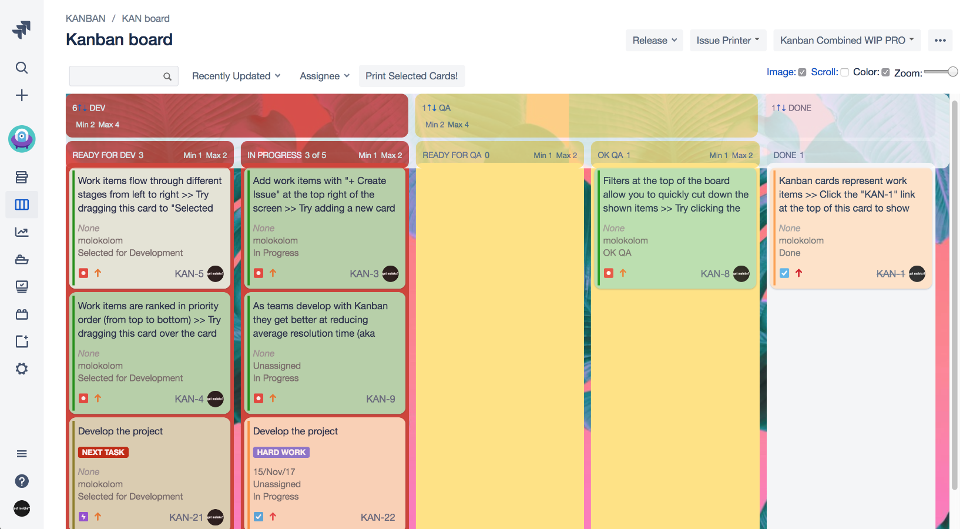Open search from the left sidebar
The width and height of the screenshot is (980, 529).
22,68
